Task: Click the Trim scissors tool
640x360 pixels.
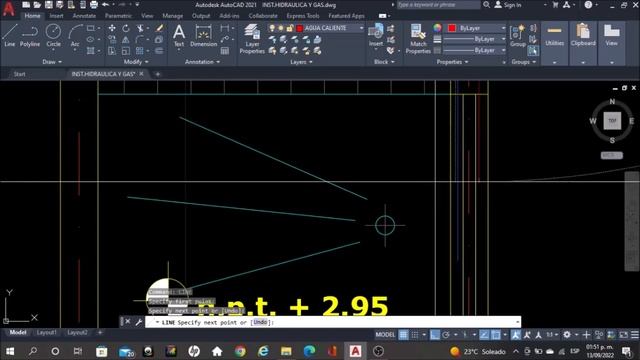Action: 140,28
